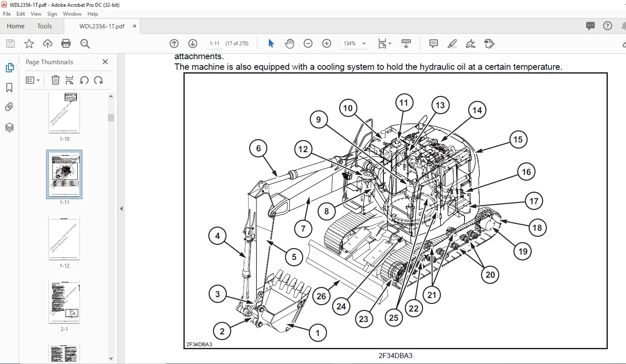This screenshot has width=626, height=364.
Task: Click the fit page view icon
Action: pyautogui.click(x=382, y=44)
